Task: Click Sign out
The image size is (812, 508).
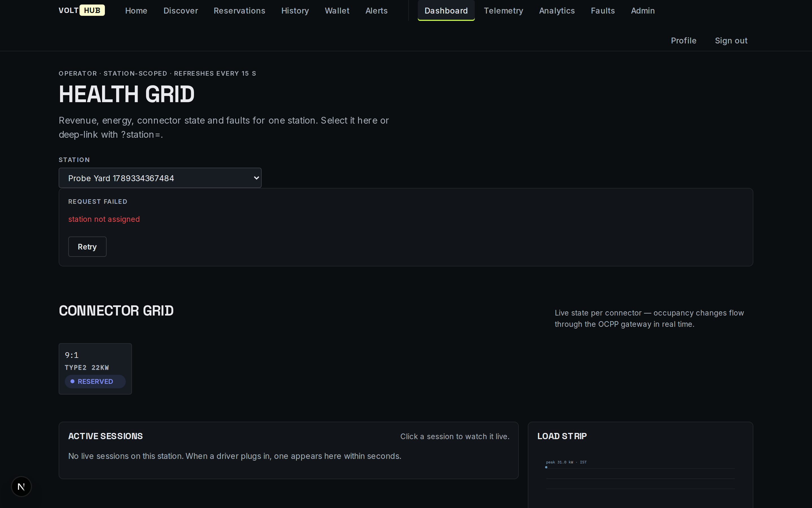Action: 731,41
